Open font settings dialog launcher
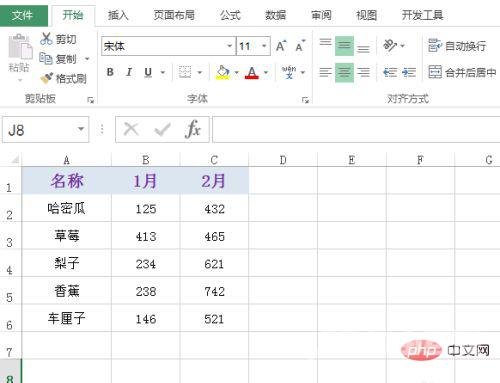The width and height of the screenshot is (500, 383). pos(305,100)
